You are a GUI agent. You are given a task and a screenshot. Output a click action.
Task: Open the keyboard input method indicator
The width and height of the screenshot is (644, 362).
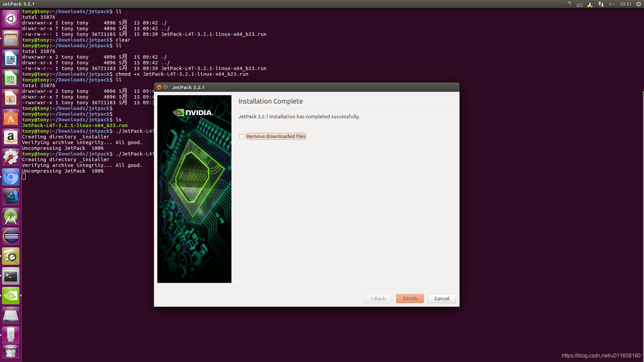pyautogui.click(x=579, y=4)
